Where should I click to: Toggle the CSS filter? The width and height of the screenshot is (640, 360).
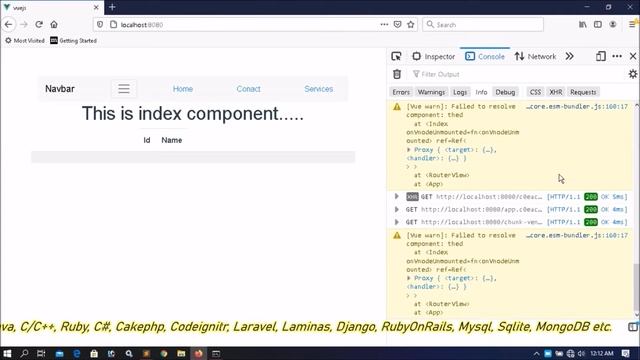coord(535,92)
